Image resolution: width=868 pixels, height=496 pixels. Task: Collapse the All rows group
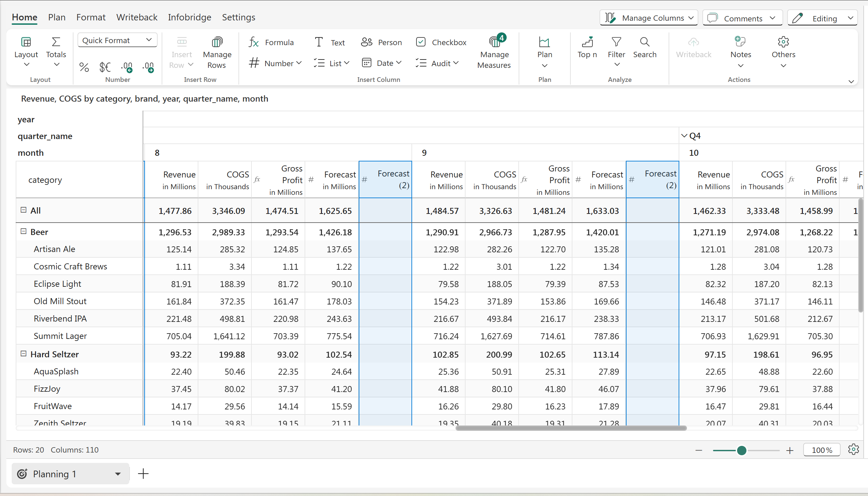tap(23, 210)
